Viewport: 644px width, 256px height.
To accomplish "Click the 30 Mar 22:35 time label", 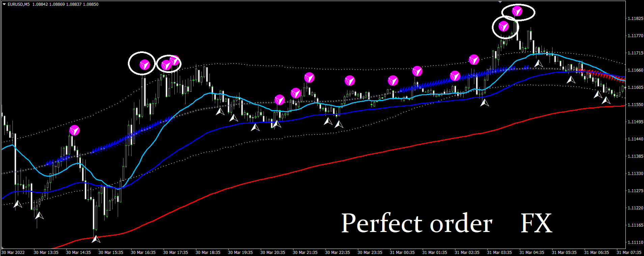I will (337, 253).
